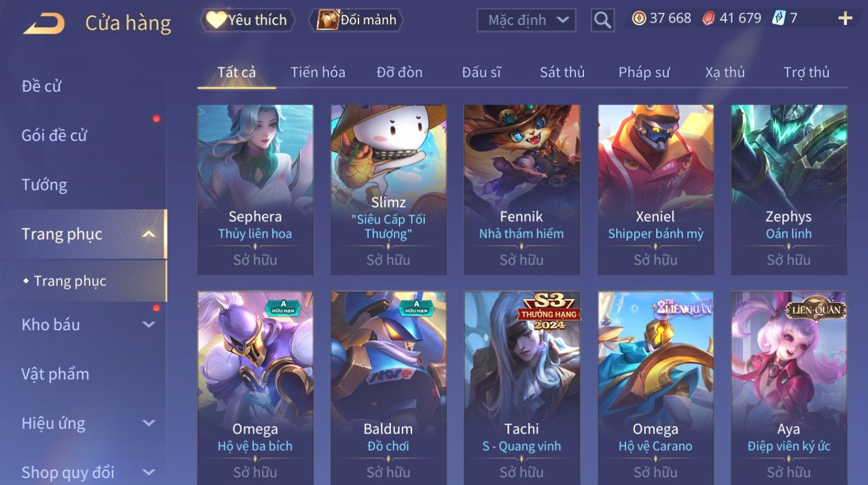Open the Mặc định sort dropdown
Screen dimensions: 868x485
coord(526,21)
